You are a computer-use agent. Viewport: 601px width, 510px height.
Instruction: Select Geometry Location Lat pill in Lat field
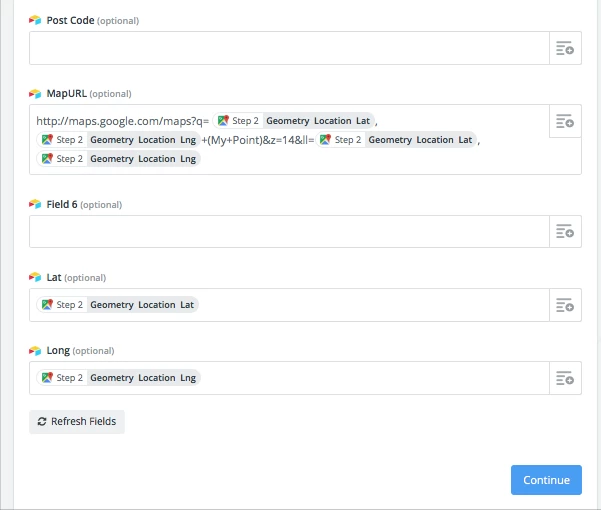[117, 305]
